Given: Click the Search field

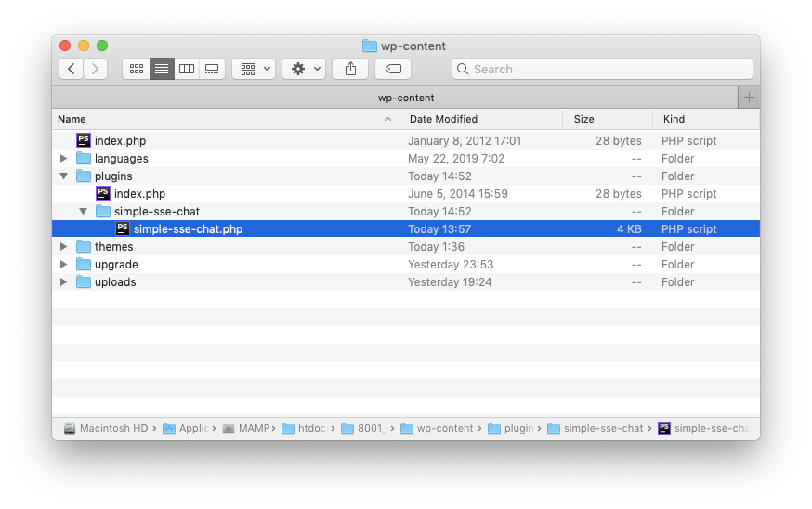Looking at the screenshot, I should (x=602, y=69).
